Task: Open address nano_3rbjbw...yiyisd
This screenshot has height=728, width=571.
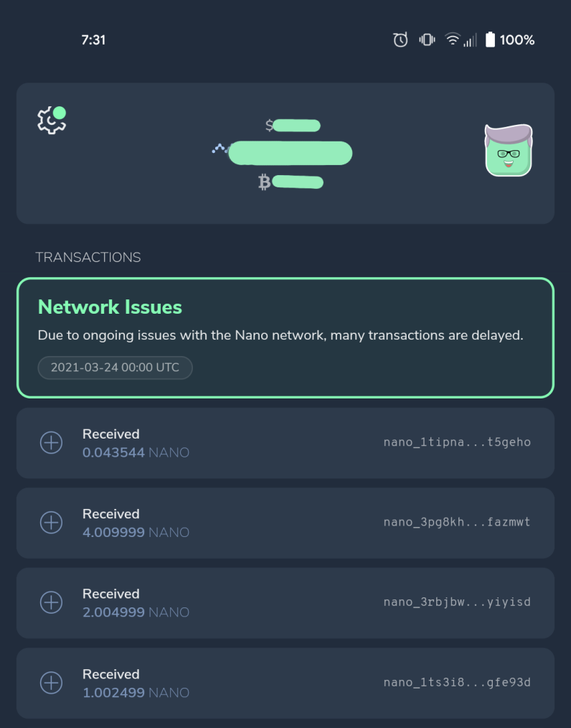Action: pos(457,602)
